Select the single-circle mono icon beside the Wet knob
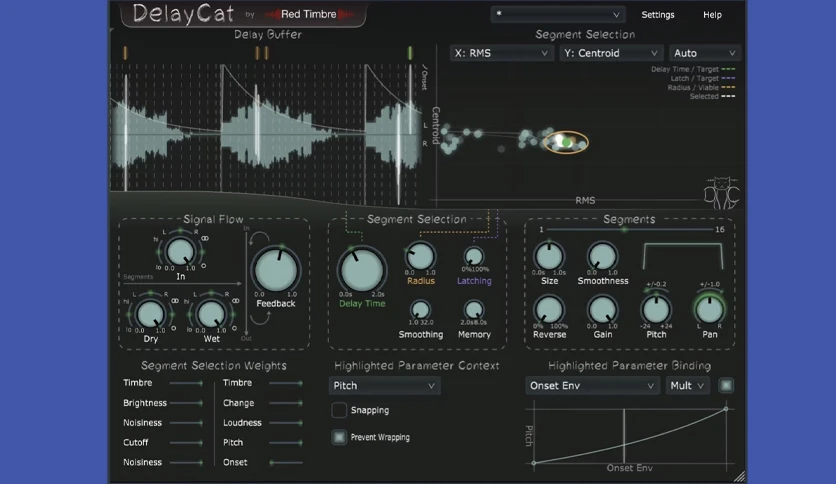This screenshot has height=484, width=836. pos(234,328)
